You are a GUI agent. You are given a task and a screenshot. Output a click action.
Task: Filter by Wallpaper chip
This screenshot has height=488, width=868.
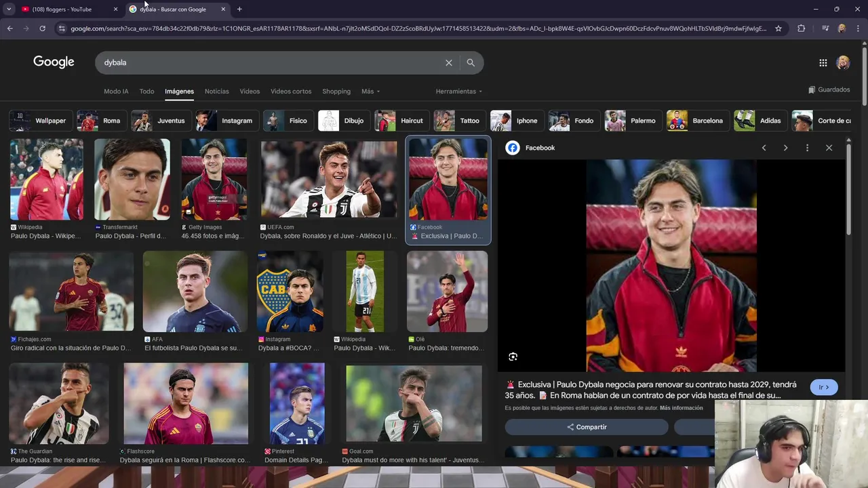click(39, 121)
